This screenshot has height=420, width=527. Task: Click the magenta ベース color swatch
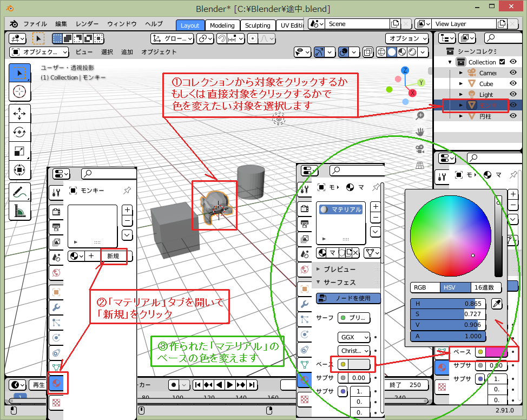click(496, 352)
